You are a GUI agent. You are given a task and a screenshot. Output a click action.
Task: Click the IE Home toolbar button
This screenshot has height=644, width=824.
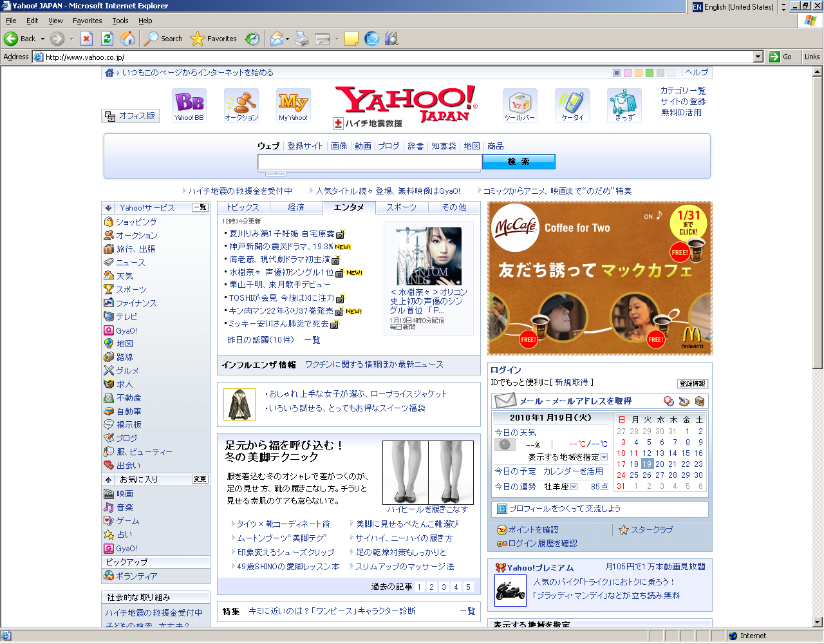(128, 39)
